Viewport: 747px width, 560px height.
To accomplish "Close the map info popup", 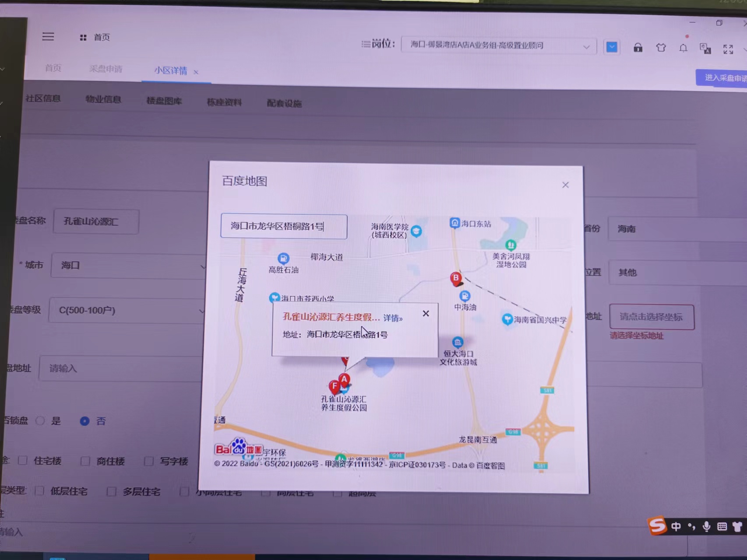I will pyautogui.click(x=426, y=314).
